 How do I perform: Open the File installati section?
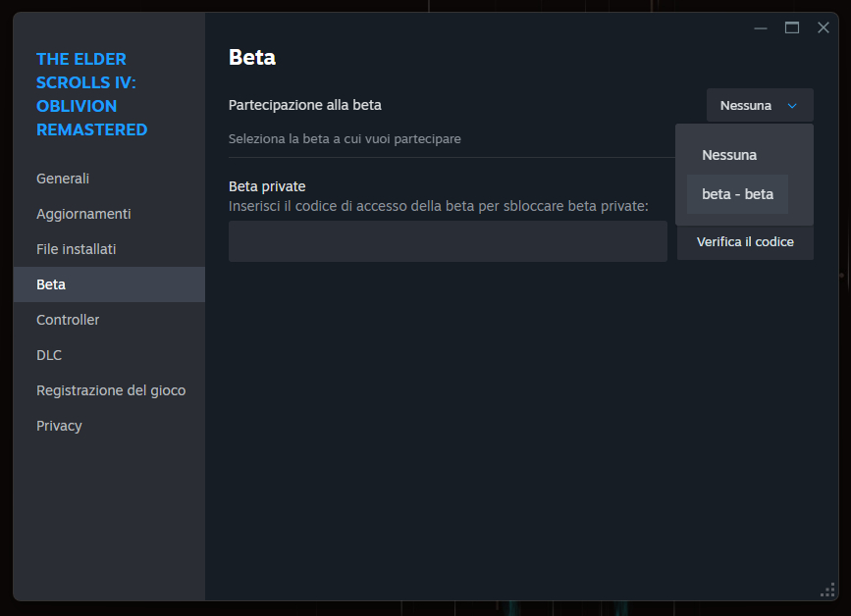point(109,249)
